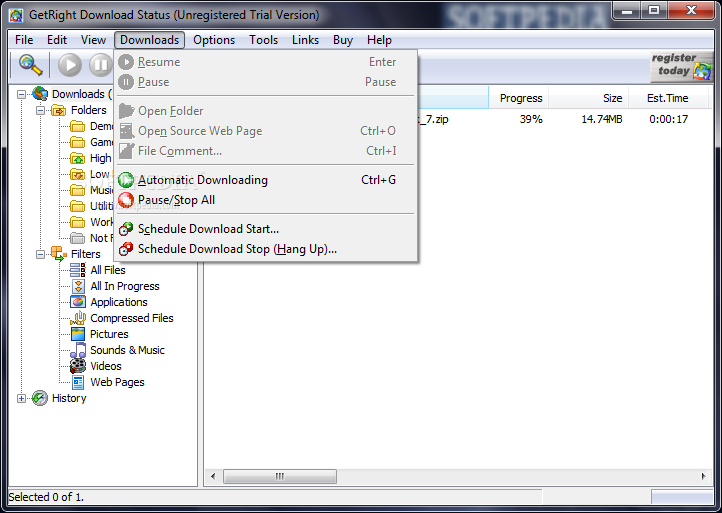Image resolution: width=722 pixels, height=513 pixels.
Task: Click the High priority folder icon
Action: pyautogui.click(x=77, y=158)
